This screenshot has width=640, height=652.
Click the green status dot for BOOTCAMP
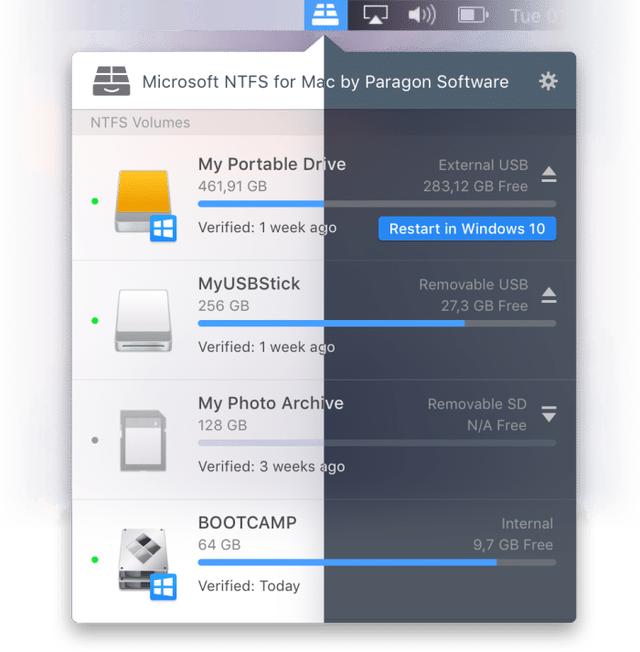[95, 560]
